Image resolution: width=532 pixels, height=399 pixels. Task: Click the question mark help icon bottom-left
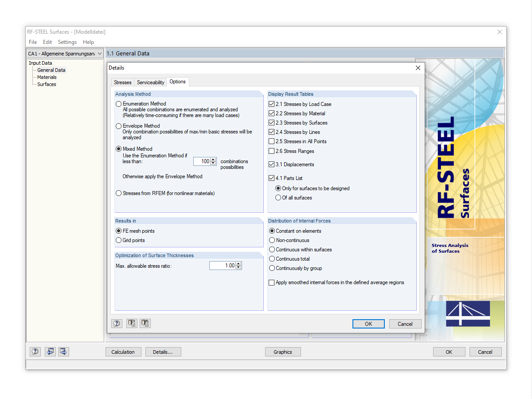35,352
